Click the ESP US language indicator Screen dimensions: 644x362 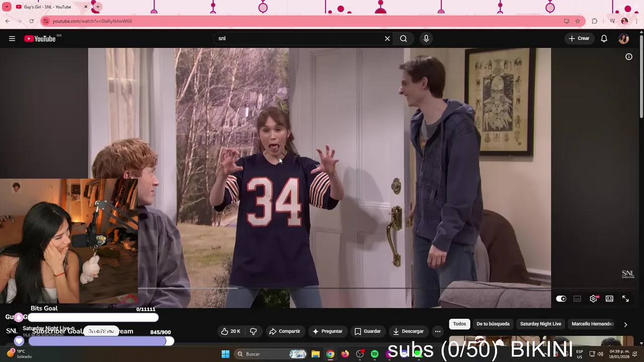click(x=580, y=354)
